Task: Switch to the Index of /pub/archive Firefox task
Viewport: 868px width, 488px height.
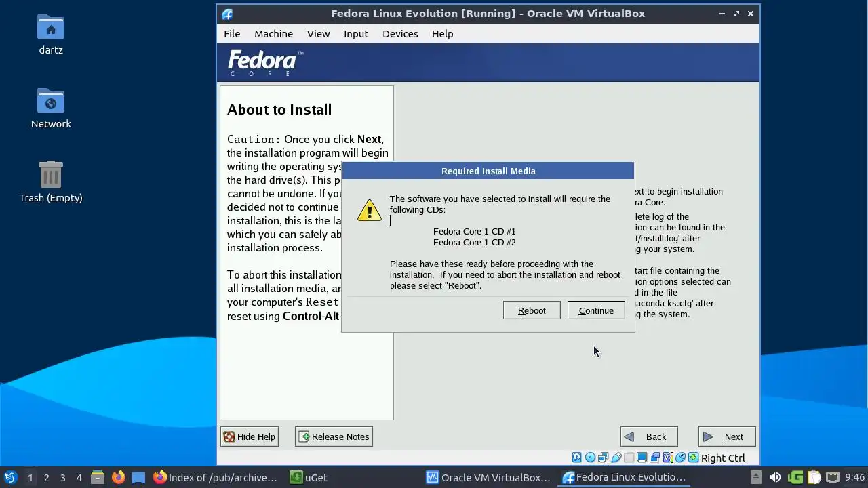Action: coord(216,477)
